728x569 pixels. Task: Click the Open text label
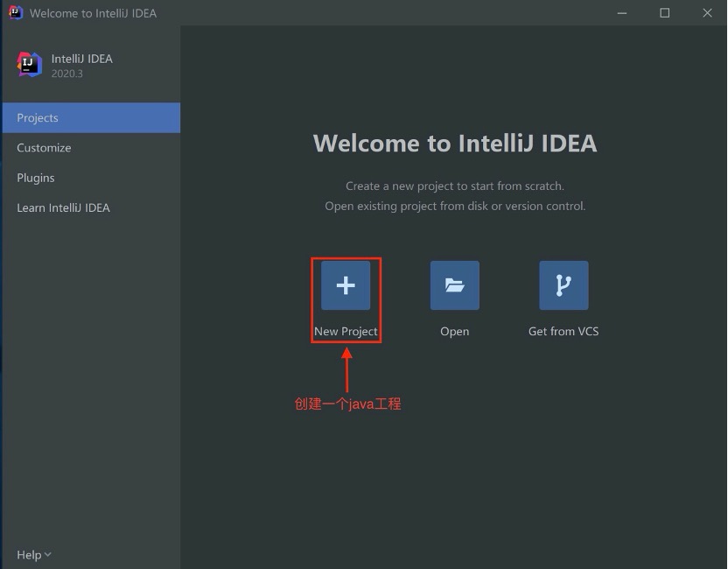[454, 332]
